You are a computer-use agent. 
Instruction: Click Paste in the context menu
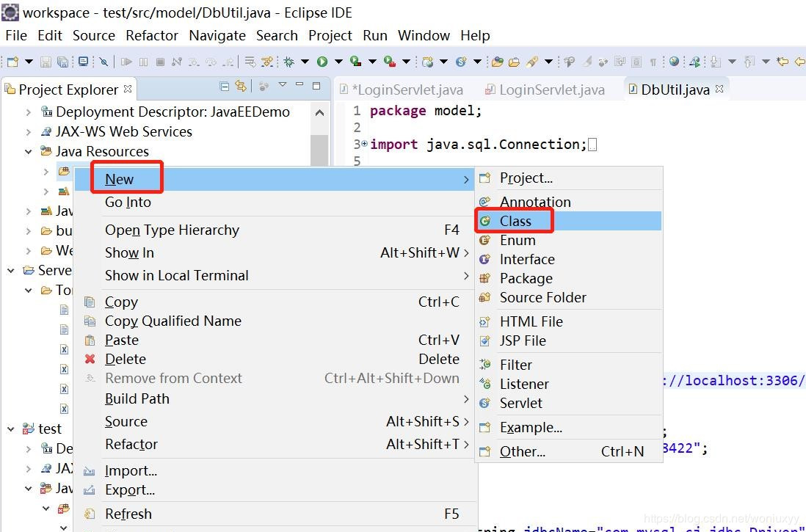coord(275,340)
